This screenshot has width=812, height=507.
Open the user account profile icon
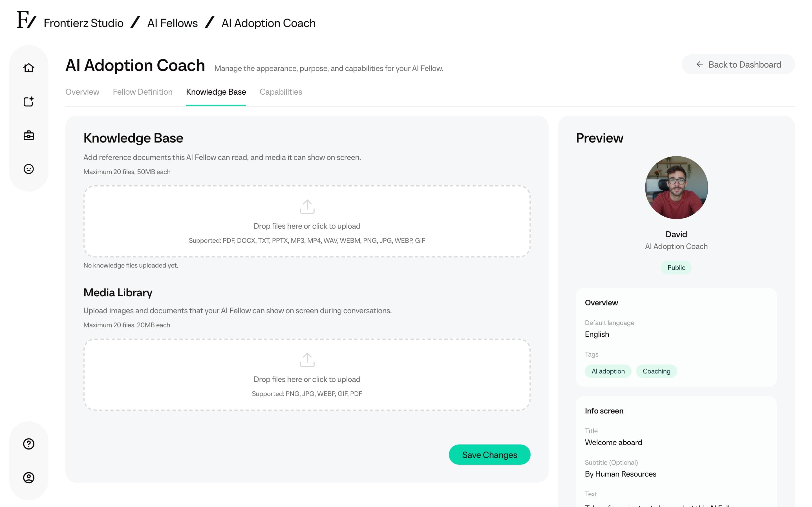28,477
